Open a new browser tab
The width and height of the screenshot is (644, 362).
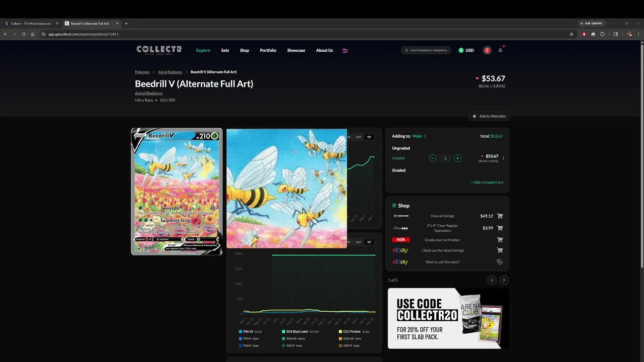coord(126,24)
